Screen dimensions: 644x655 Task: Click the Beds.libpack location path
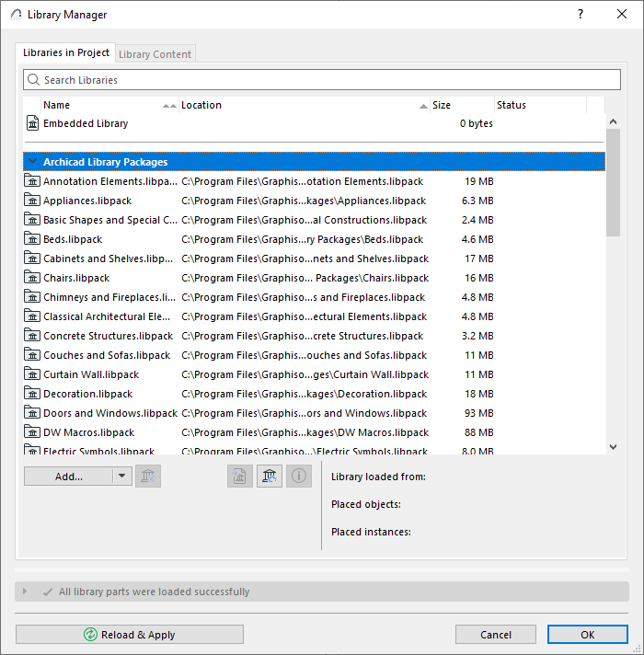point(303,239)
